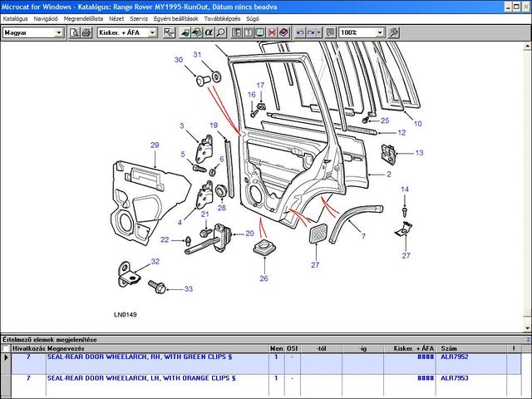
Task: Open the 100% zoom dropdown
Action: 380,32
